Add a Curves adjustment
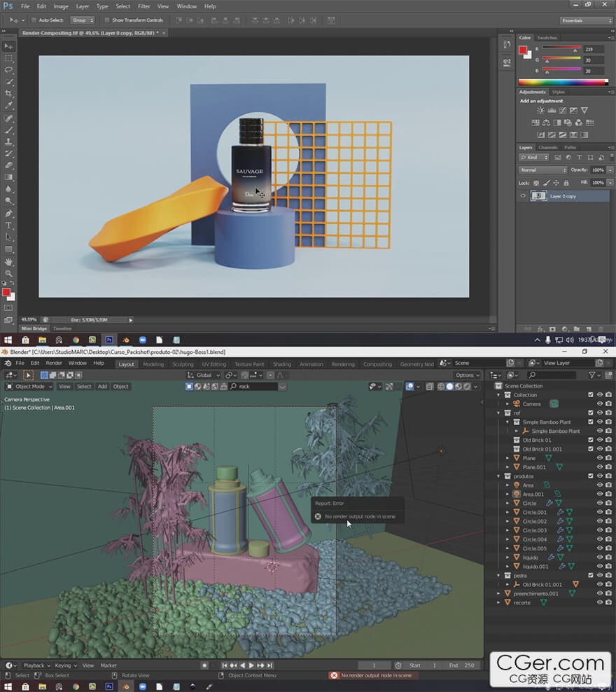The width and height of the screenshot is (616, 692). pyautogui.click(x=563, y=111)
